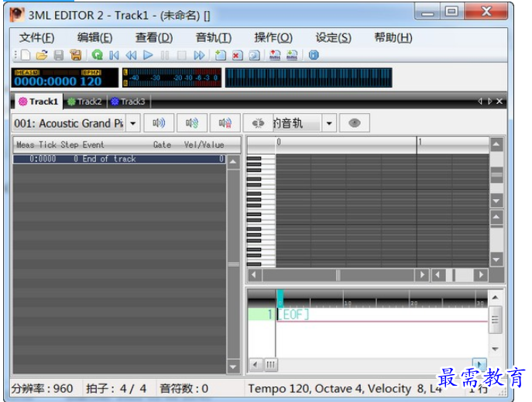Click the grey bug-shaped icon button
532x402 pixels.
coord(258,123)
